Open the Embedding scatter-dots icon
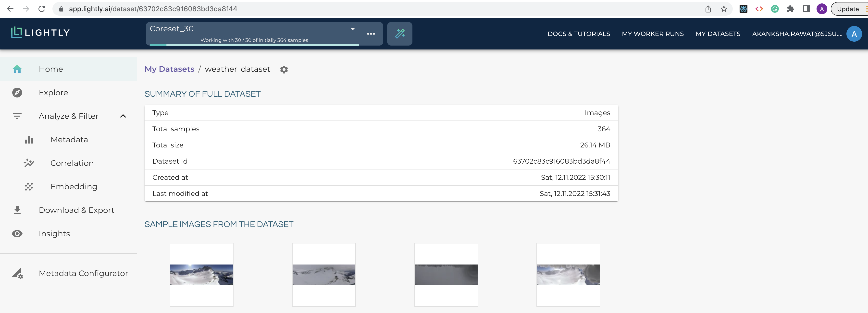The width and height of the screenshot is (868, 313). 29,186
